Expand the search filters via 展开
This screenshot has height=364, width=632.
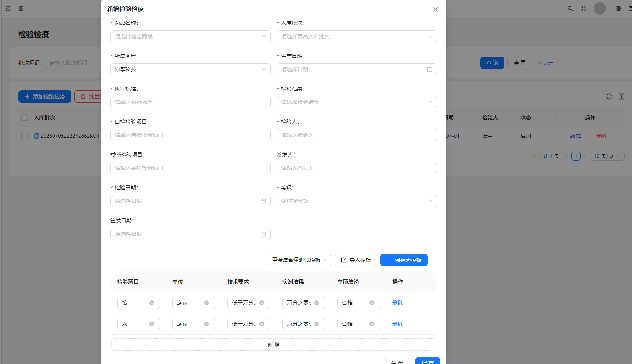pyautogui.click(x=546, y=63)
